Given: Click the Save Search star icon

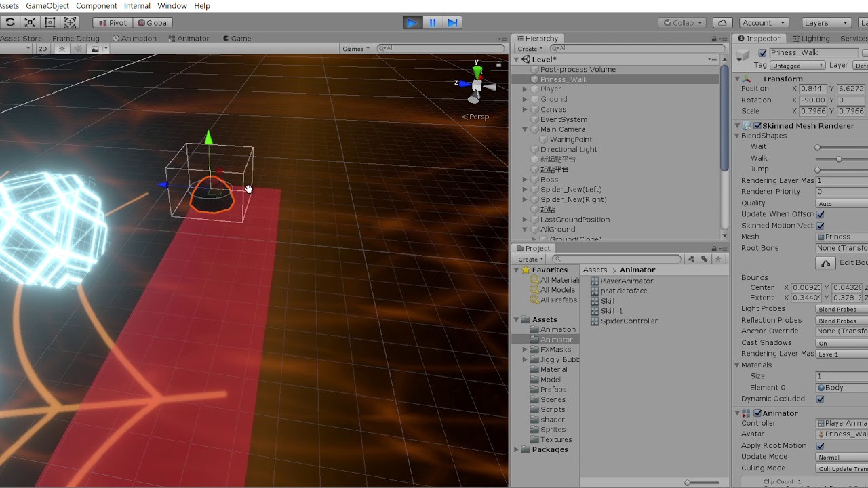Looking at the screenshot, I should (718, 259).
